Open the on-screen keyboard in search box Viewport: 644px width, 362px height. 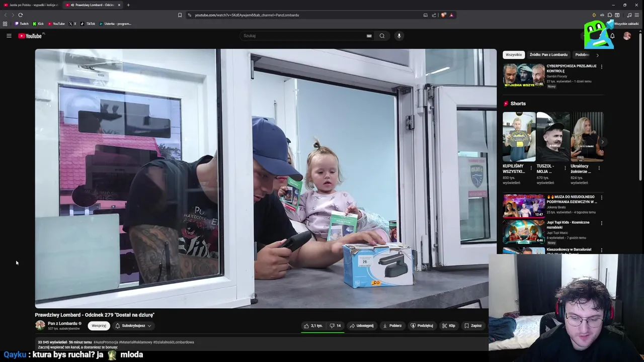[369, 36]
